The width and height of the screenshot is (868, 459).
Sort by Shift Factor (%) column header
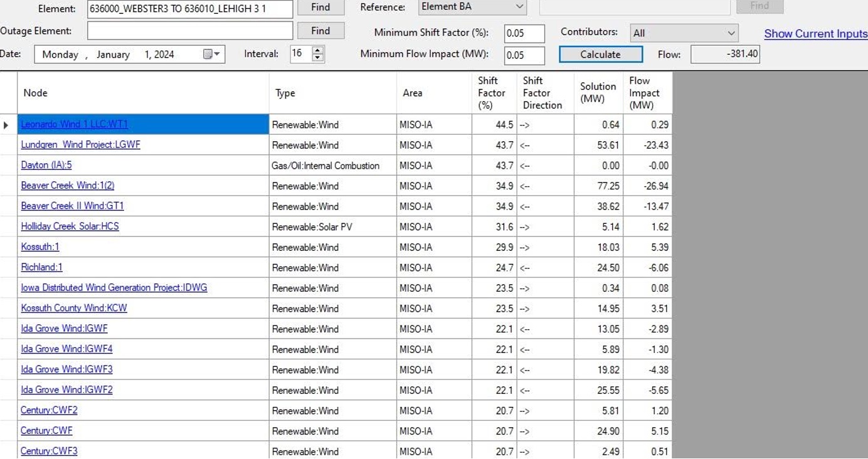coord(494,93)
